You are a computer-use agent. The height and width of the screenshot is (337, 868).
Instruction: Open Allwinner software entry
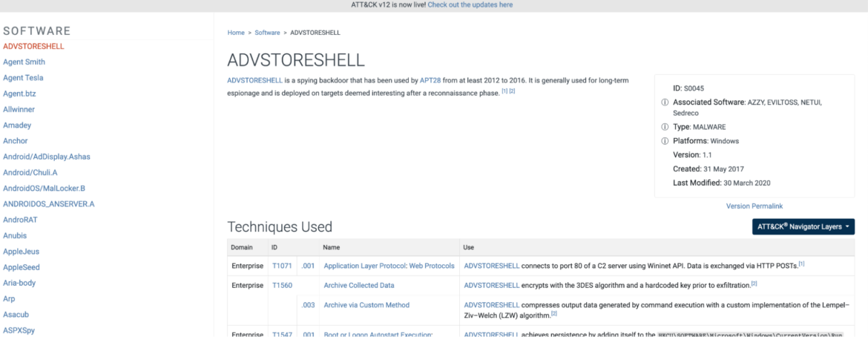coord(19,109)
